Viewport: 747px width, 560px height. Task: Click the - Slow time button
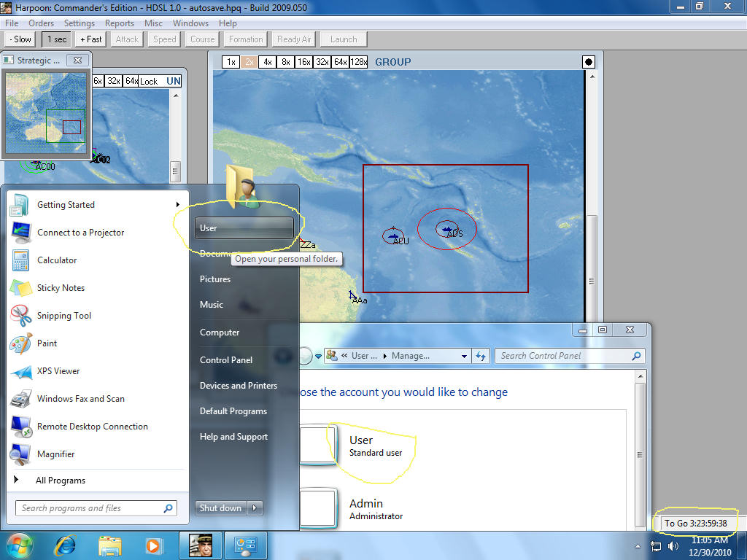point(20,39)
